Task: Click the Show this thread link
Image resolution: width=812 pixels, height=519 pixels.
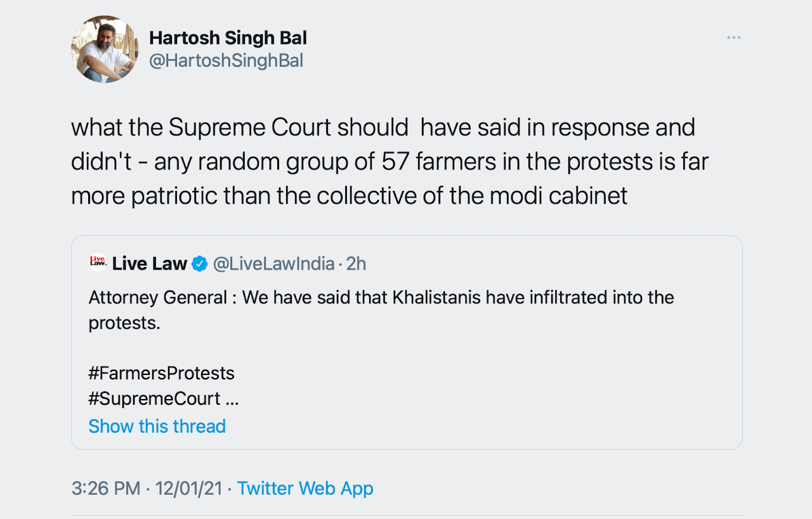Action: pyautogui.click(x=157, y=426)
